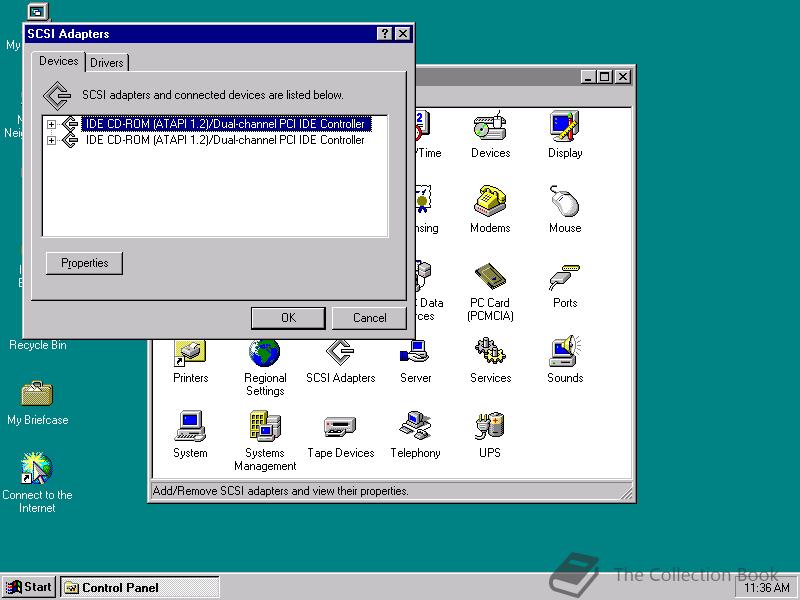Open Tape Devices in Control Panel
This screenshot has width=800, height=600.
pyautogui.click(x=340, y=437)
